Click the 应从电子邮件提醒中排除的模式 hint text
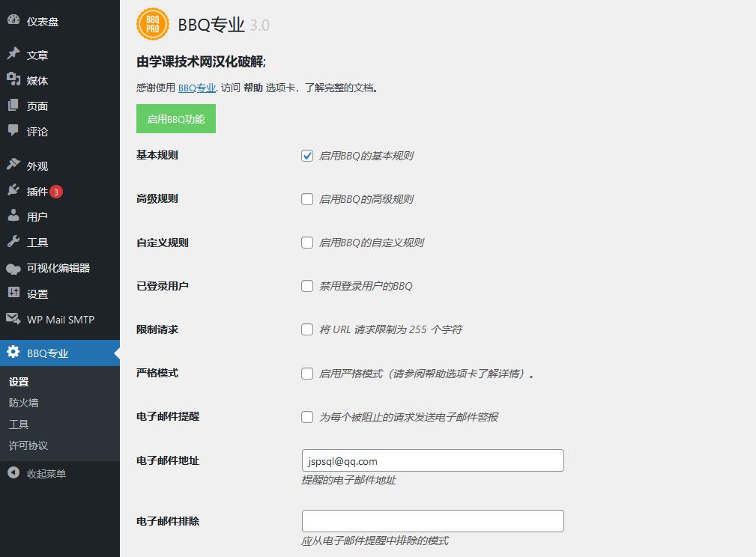Screen dimensions: 756x557 point(375,541)
